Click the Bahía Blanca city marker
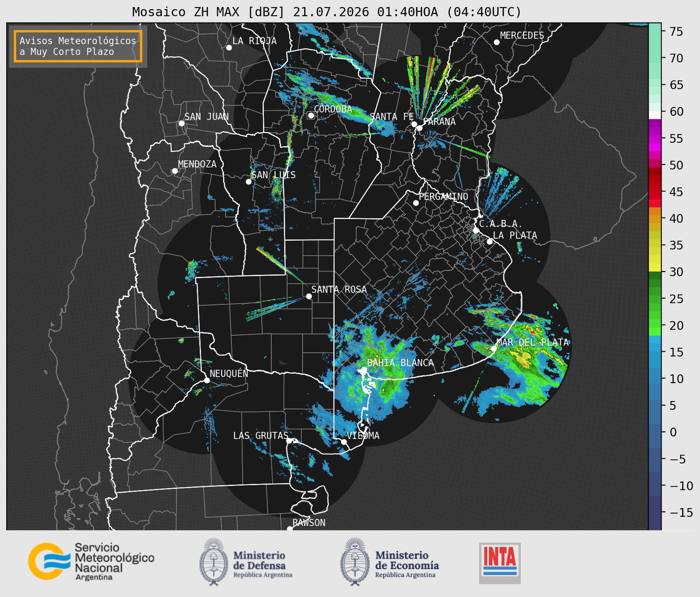Viewport: 700px width, 597px height. coord(363,369)
